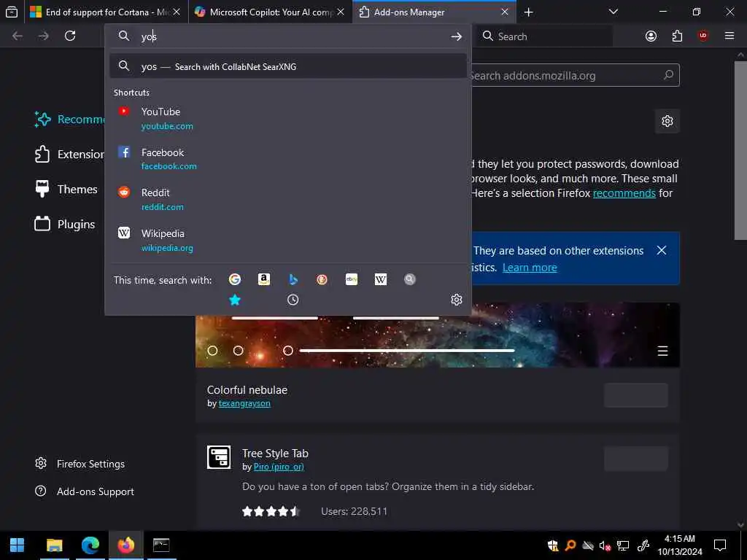The height and width of the screenshot is (560, 747).
Task: Open uBlock Origin toolbar icon
Action: [703, 36]
